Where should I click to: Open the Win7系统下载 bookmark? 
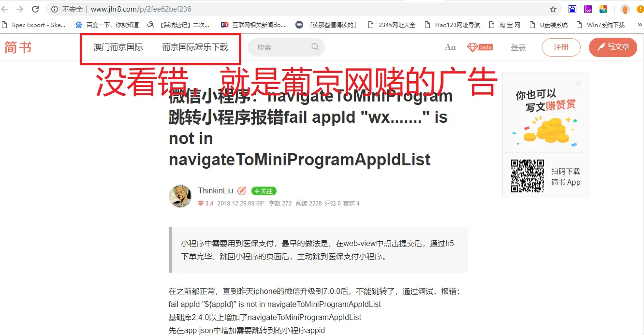pos(600,25)
